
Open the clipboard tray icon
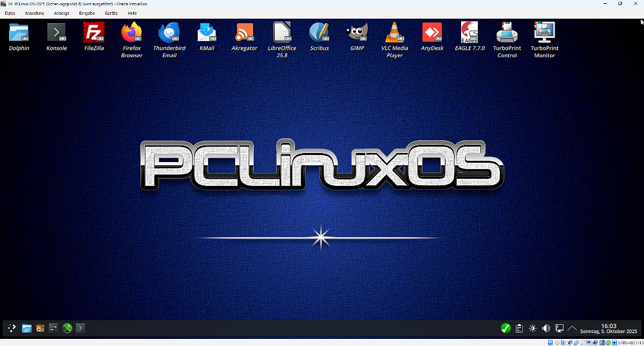(519, 328)
